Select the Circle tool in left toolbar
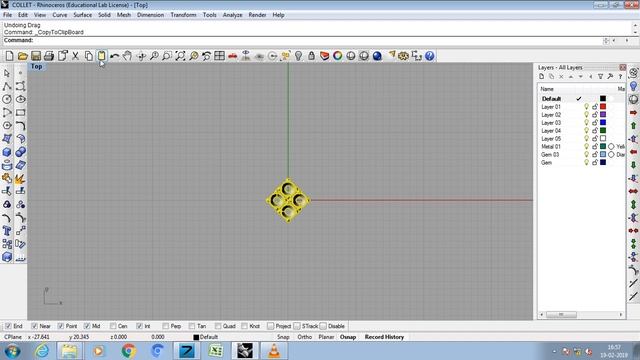This screenshot has height=360, width=640. pyautogui.click(x=7, y=99)
